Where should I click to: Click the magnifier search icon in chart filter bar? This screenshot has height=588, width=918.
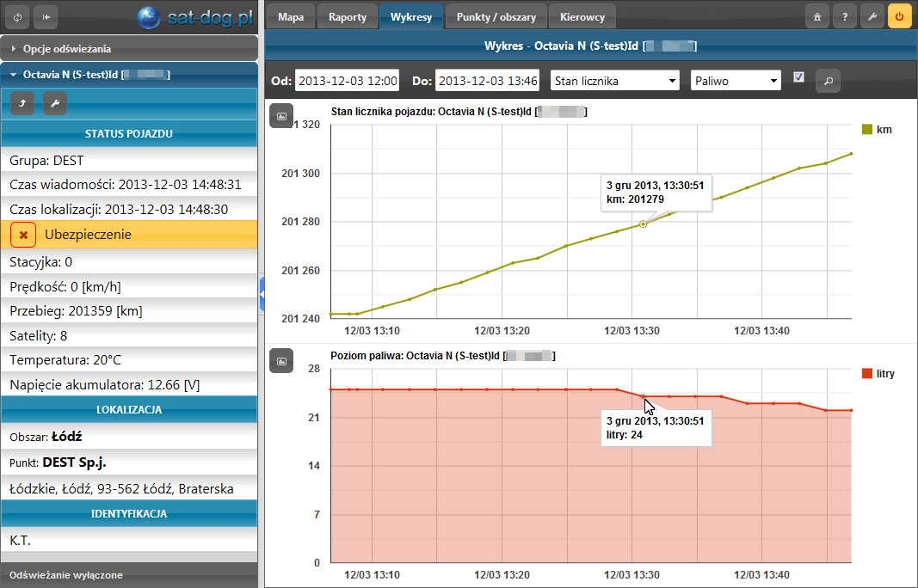click(x=828, y=81)
